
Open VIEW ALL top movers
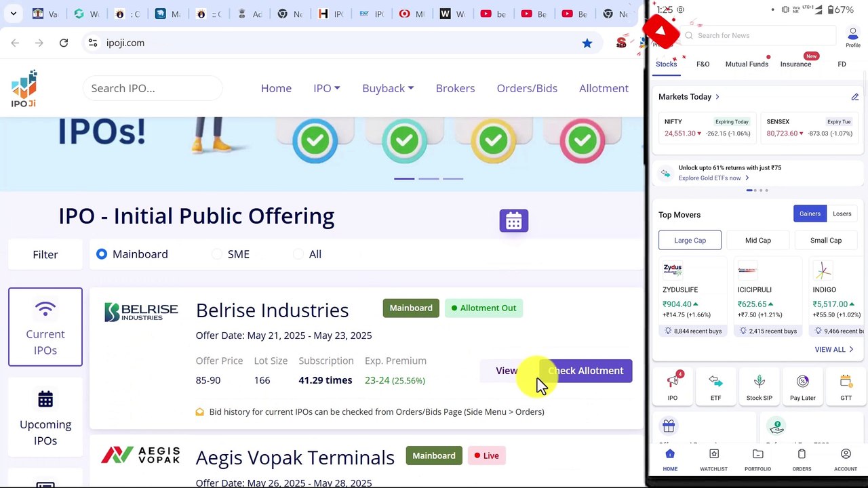pyautogui.click(x=833, y=349)
